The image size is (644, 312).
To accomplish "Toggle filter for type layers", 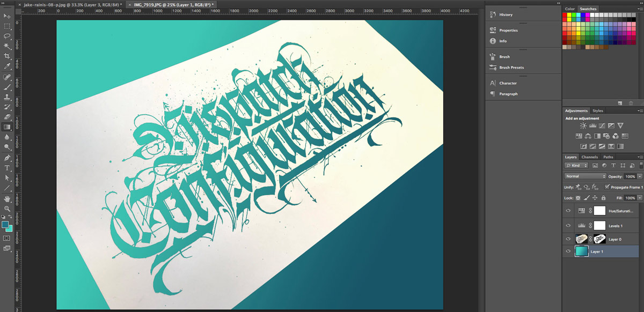I will coord(613,166).
